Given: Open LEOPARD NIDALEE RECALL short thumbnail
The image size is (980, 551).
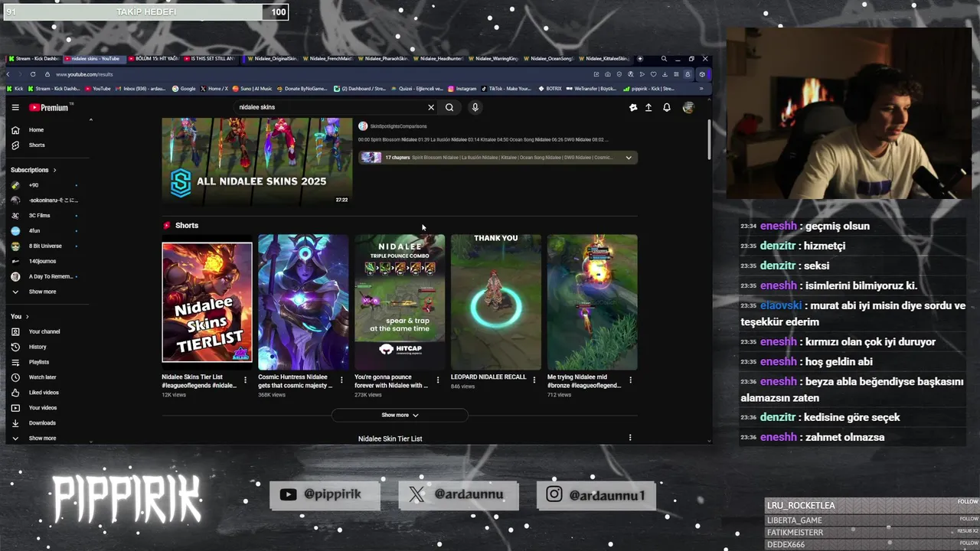Looking at the screenshot, I should [x=496, y=302].
